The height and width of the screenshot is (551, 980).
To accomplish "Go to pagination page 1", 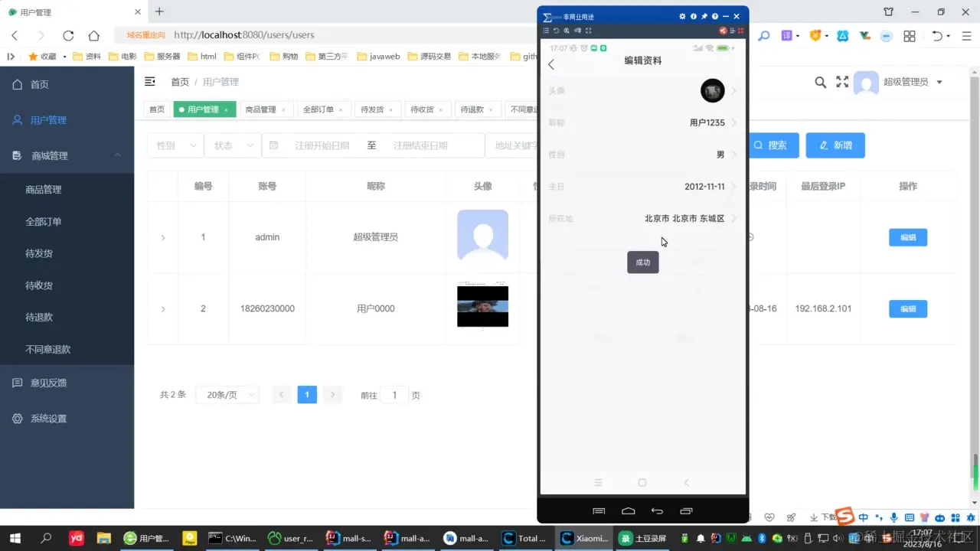I will pos(307,395).
